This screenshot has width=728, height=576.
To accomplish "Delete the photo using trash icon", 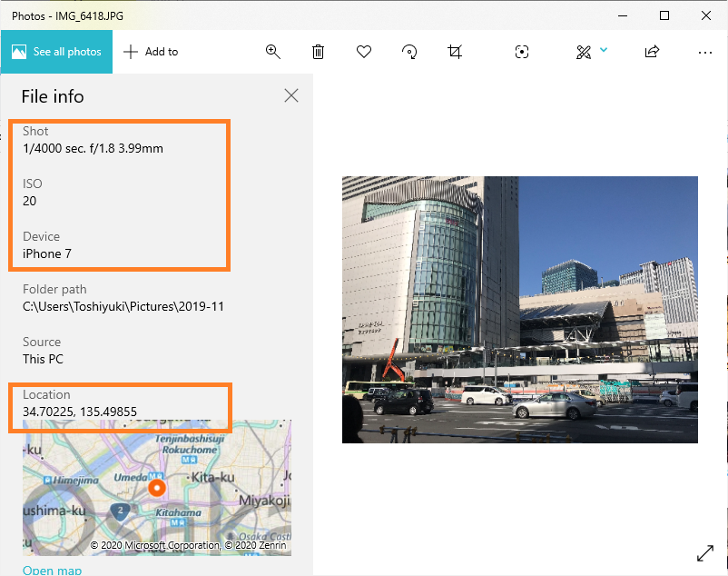I will tap(318, 52).
